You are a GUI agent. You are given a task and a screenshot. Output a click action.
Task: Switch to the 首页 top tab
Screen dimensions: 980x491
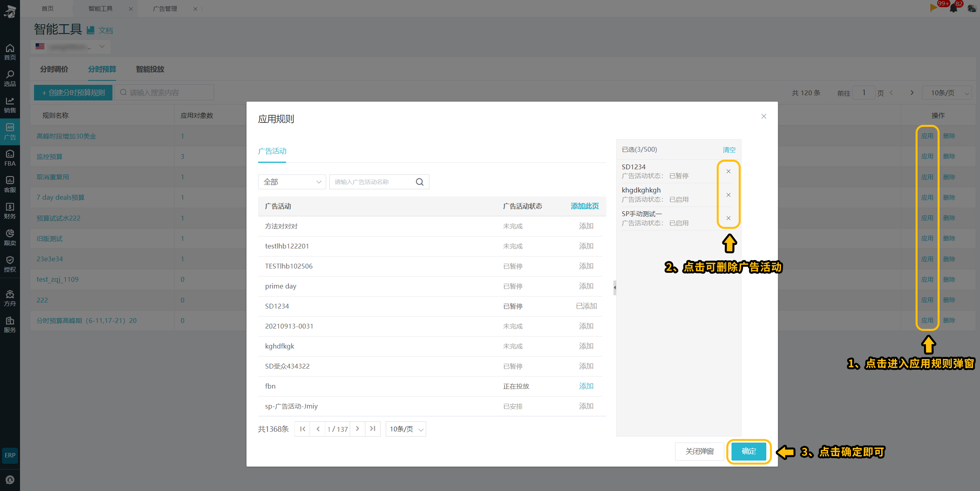(x=48, y=9)
